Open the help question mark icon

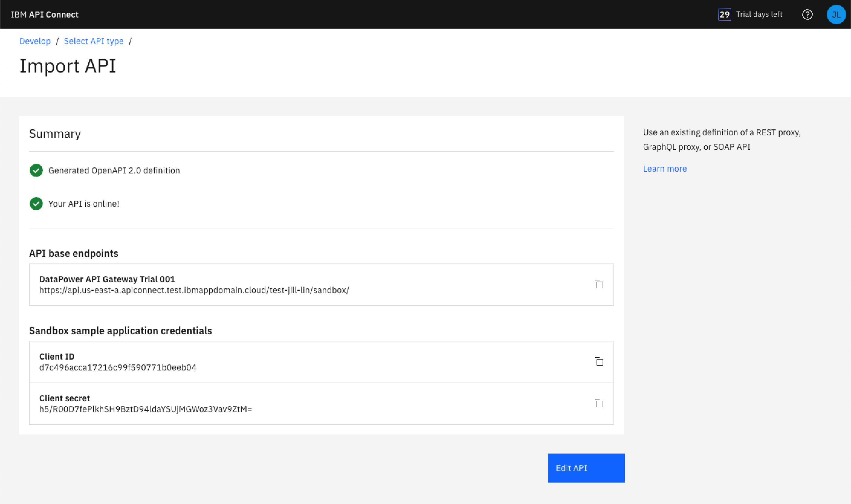[x=807, y=15]
